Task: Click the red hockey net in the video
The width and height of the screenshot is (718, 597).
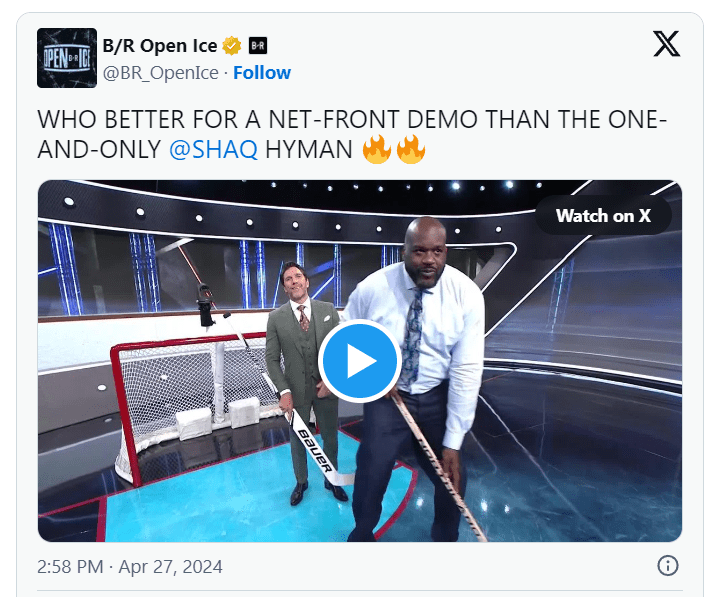Action: point(192,403)
